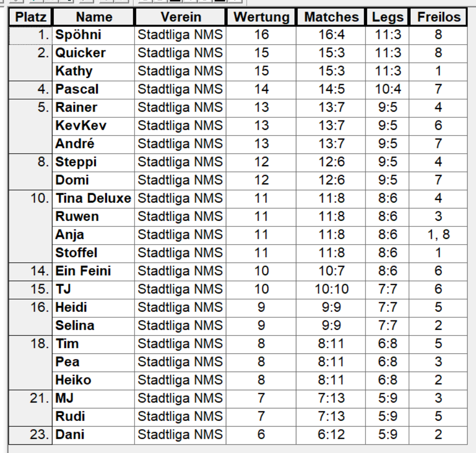476x453 pixels.
Task: Click the Platz column header
Action: pos(31,17)
